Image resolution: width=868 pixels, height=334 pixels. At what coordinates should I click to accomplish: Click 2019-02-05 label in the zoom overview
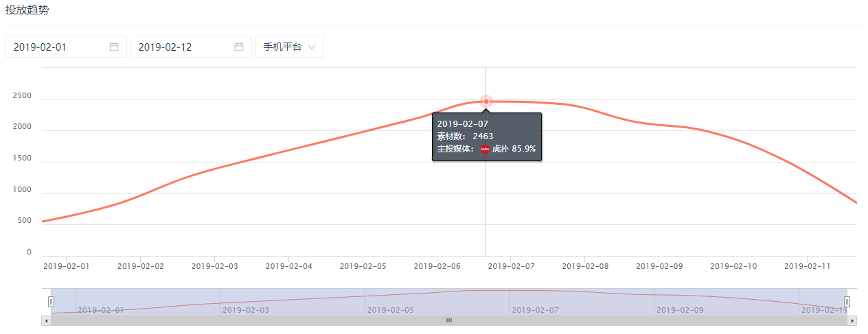391,310
